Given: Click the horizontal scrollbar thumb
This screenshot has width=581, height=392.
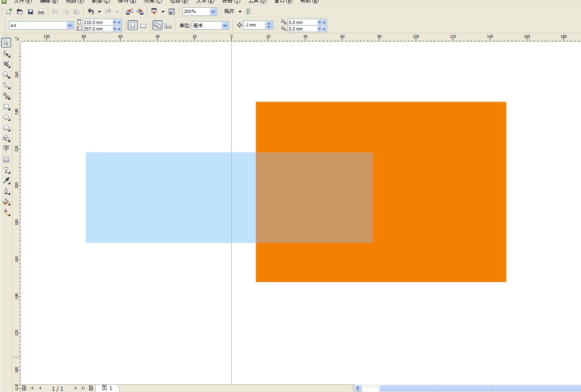Looking at the screenshot, I should click(480, 388).
